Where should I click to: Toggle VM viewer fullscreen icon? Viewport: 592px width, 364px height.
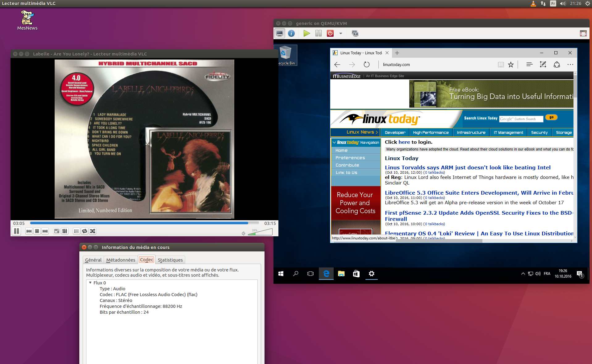click(x=583, y=33)
